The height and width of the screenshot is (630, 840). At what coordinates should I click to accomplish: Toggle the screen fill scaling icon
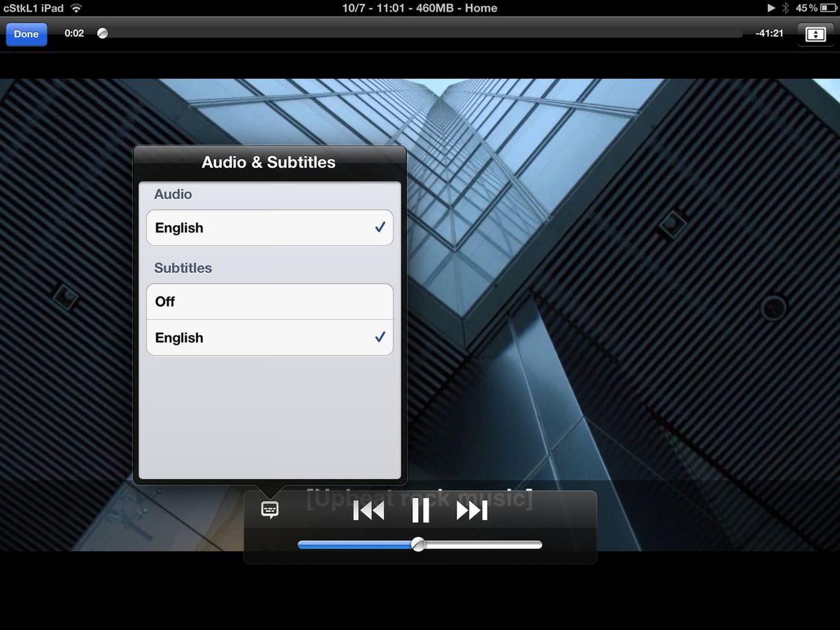click(815, 34)
